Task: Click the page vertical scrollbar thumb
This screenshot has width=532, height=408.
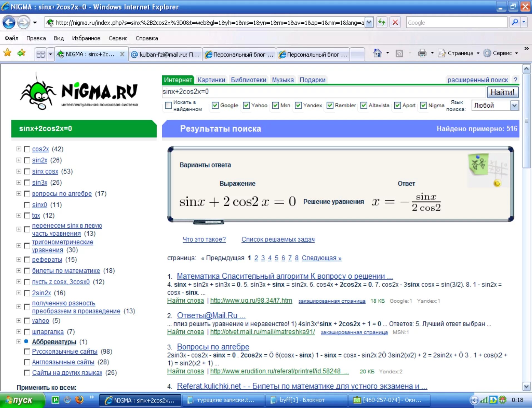Action: tap(526, 121)
